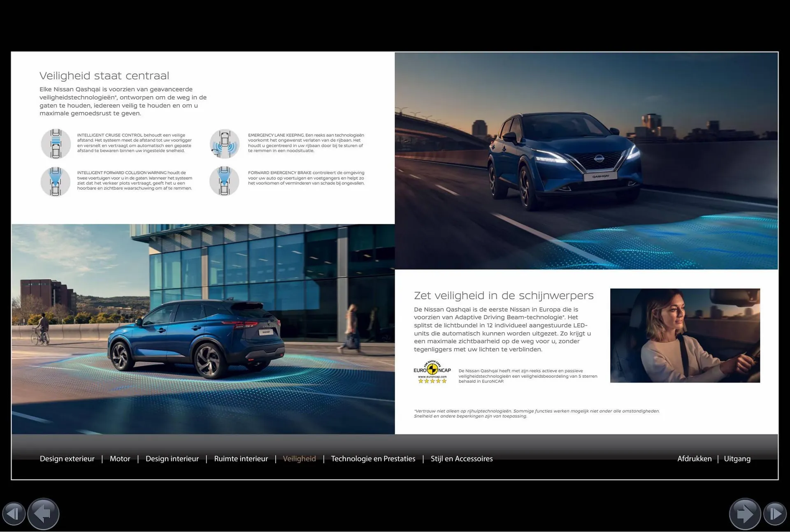790x532 pixels.
Task: Click the Emergency Lane Keeping icon
Action: (224, 144)
